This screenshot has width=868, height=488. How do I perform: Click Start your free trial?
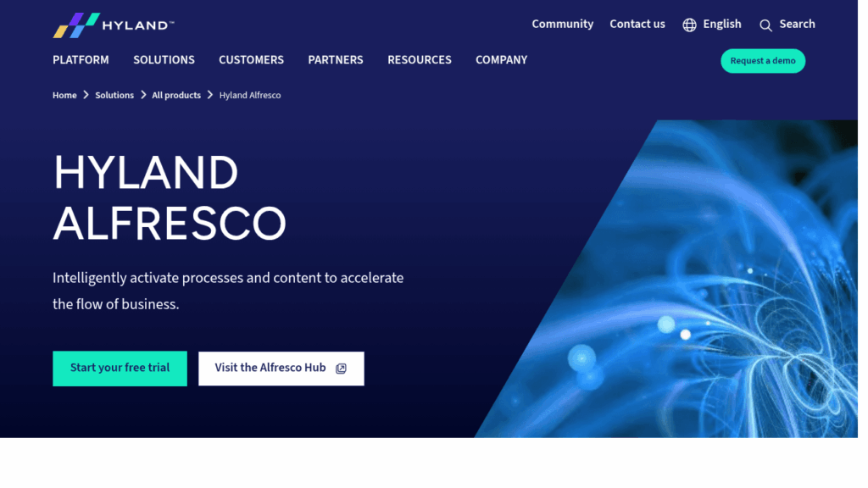(120, 369)
